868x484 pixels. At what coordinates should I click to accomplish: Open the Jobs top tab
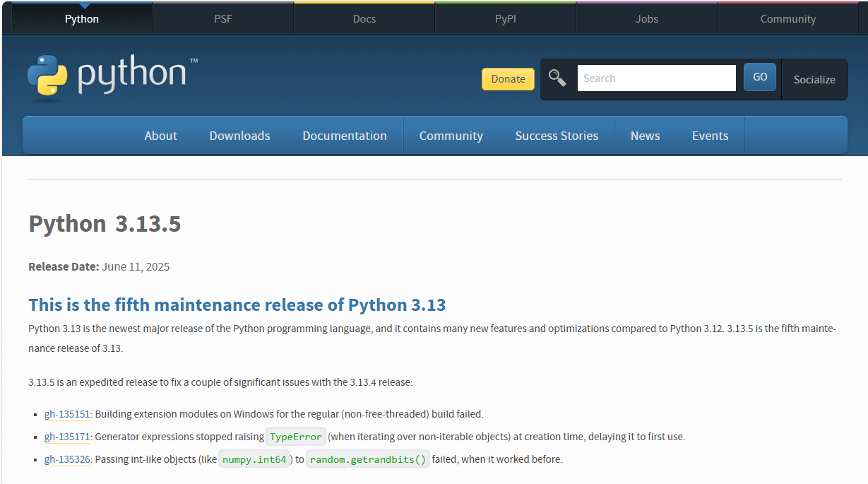point(647,19)
